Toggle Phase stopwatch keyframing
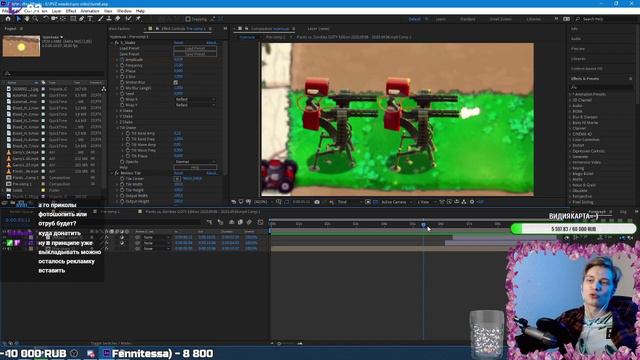Image resolution: width=640 pixels, height=360 pixels. (122, 71)
